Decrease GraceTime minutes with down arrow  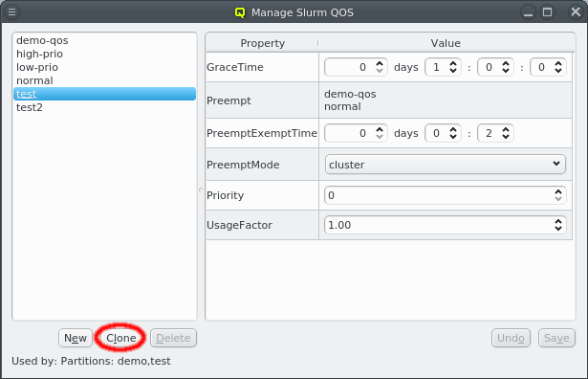click(x=506, y=71)
